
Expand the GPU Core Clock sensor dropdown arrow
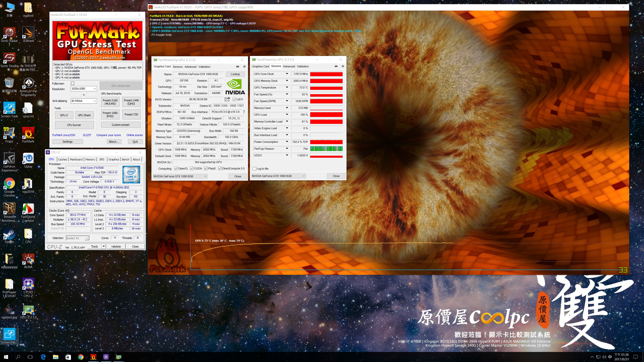tap(287, 74)
